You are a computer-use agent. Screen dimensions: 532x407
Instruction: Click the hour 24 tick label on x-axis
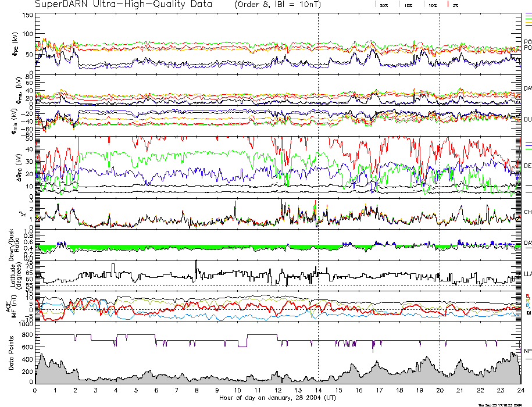point(520,391)
